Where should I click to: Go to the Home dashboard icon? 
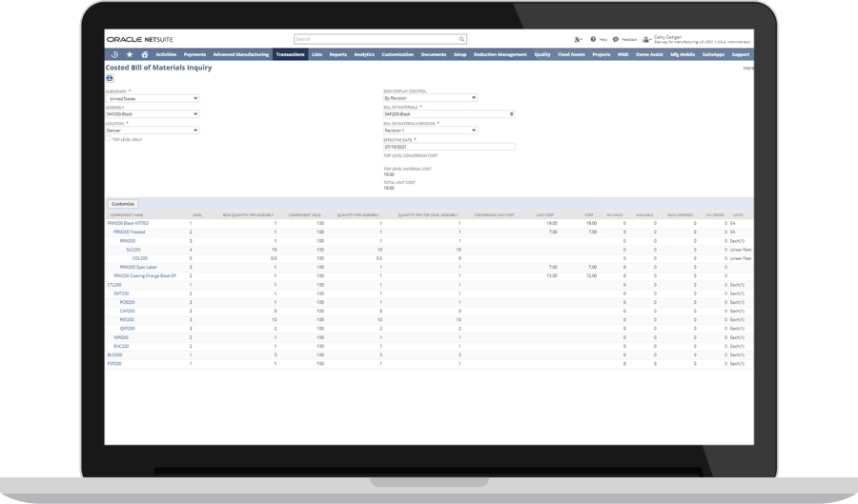point(145,54)
